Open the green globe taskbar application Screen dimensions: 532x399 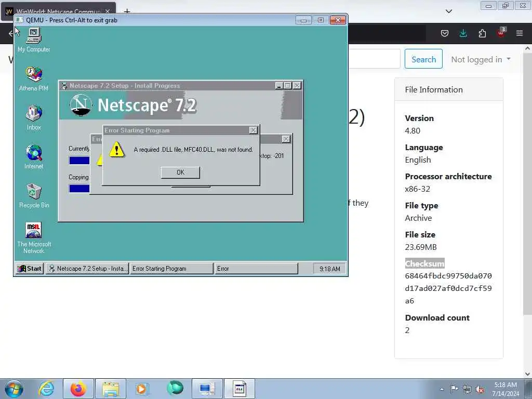click(x=175, y=388)
